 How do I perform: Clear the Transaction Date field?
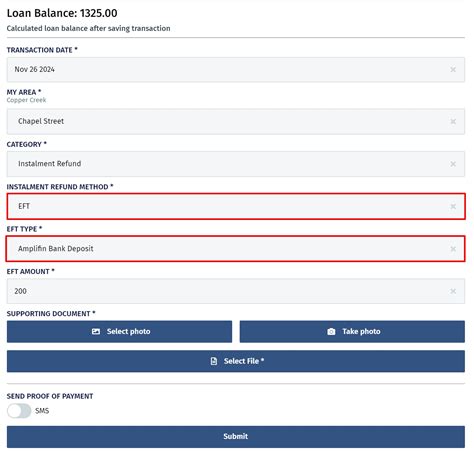click(453, 70)
